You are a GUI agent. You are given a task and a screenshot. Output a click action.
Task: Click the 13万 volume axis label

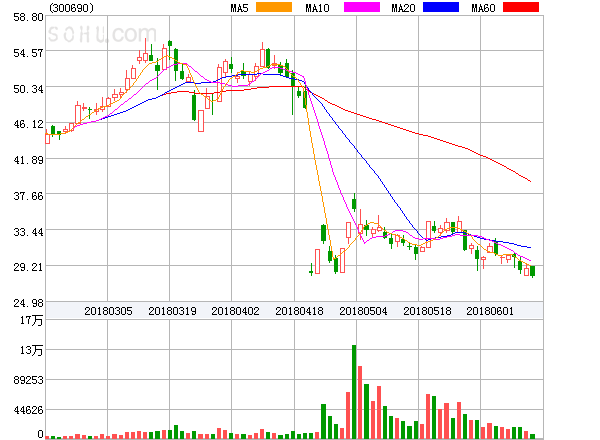click(31, 350)
